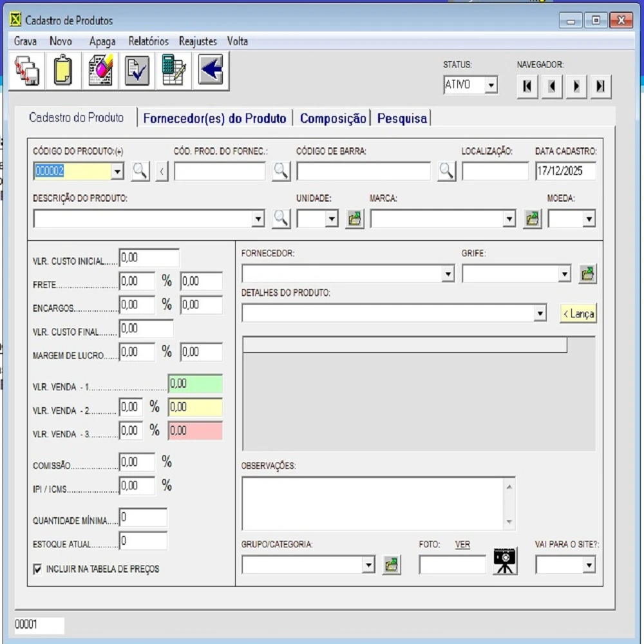Click magnifier beside Código de Barra field
This screenshot has width=644, height=644.
[x=446, y=171]
